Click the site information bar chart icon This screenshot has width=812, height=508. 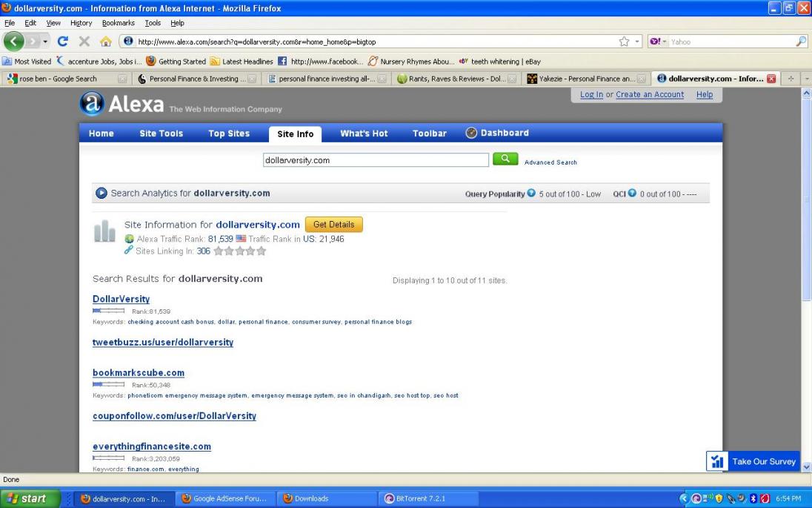104,231
